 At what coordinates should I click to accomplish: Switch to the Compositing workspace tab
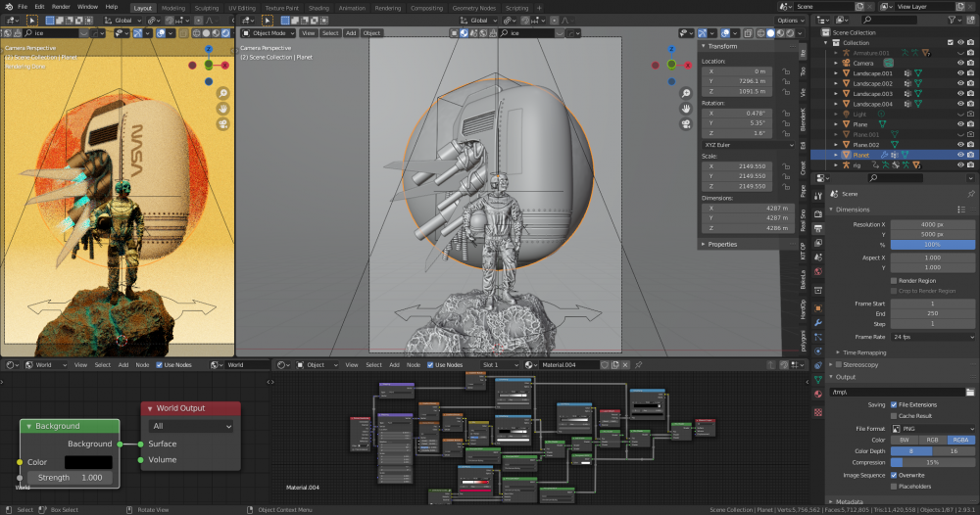pos(426,8)
